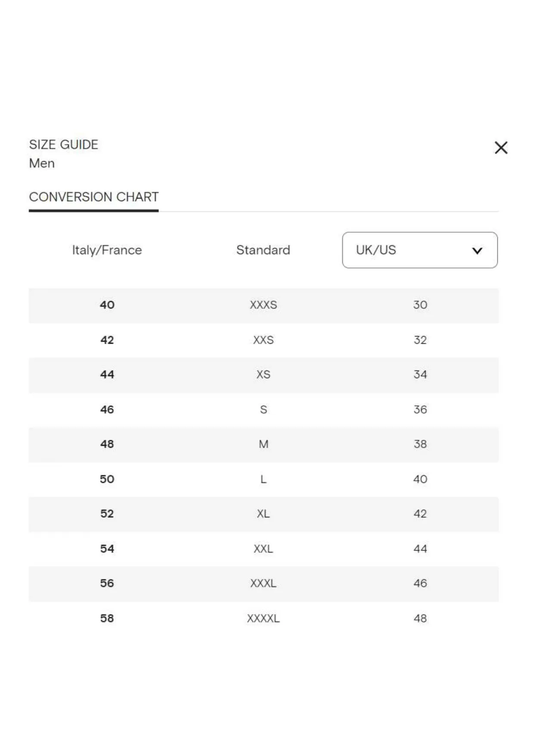The height and width of the screenshot is (756, 534).
Task: Select the size 42 XXS row
Action: (264, 340)
